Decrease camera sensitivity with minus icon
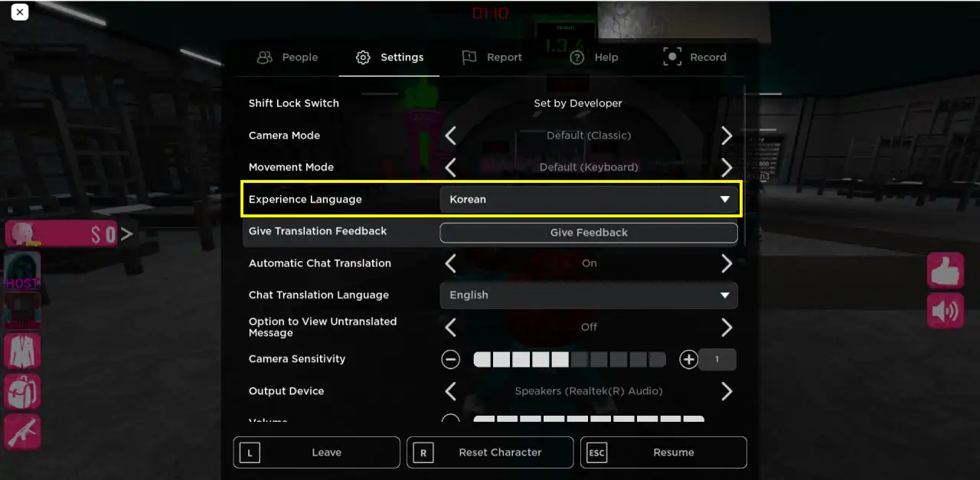 click(x=450, y=360)
